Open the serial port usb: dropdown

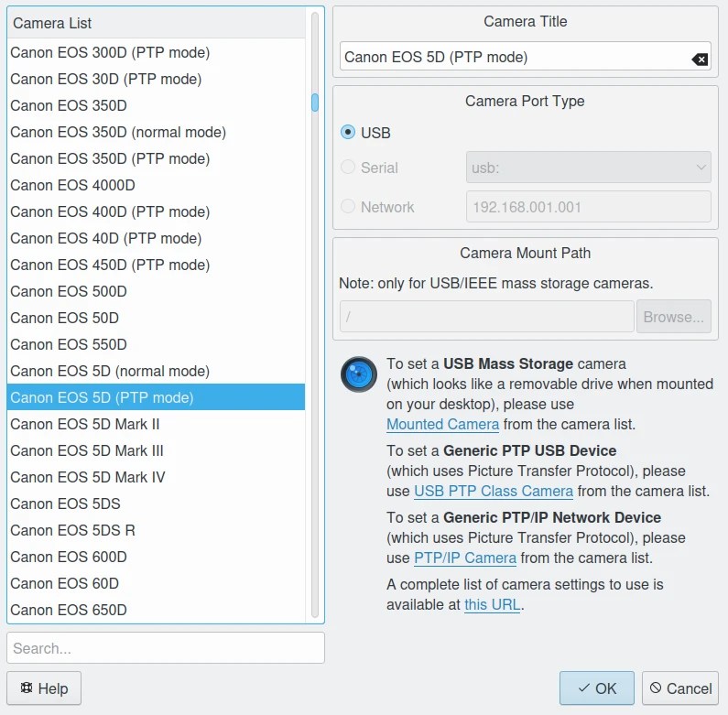pyautogui.click(x=588, y=168)
